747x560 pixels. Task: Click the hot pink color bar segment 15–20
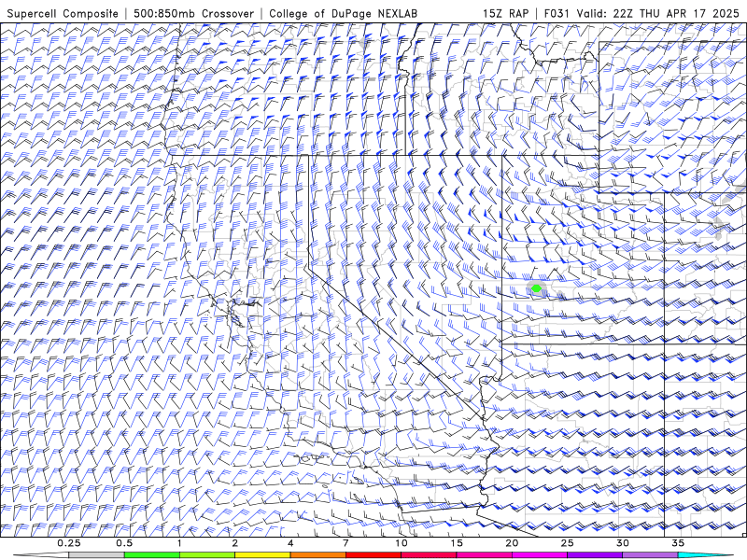pyautogui.click(x=484, y=555)
